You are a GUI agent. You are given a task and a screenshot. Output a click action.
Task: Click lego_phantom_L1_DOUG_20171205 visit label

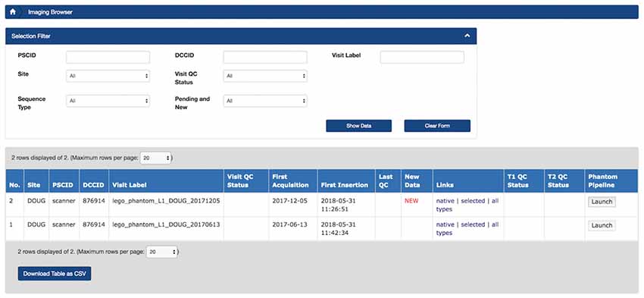click(x=167, y=201)
